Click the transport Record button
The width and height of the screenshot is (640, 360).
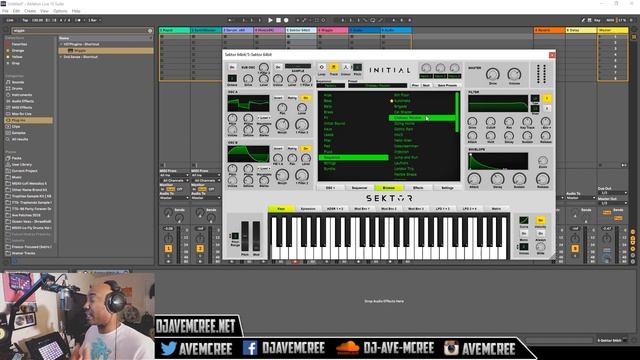[x=286, y=20]
